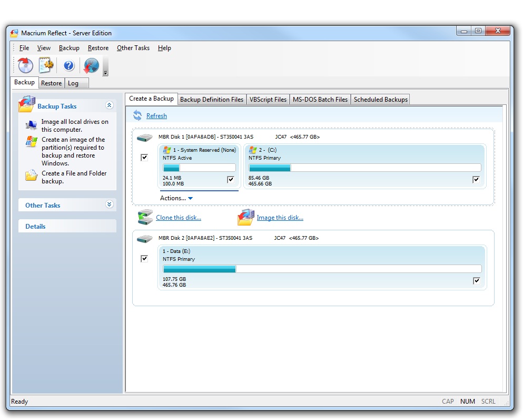
Task: Collapse the Backup Tasks panel
Action: [x=109, y=105]
